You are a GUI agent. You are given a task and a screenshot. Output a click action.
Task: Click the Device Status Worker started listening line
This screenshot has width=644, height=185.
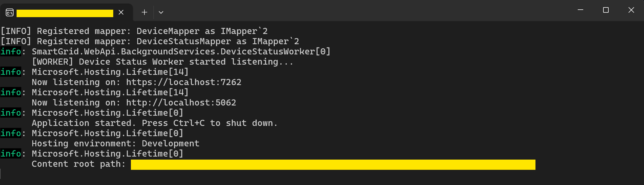(x=162, y=62)
